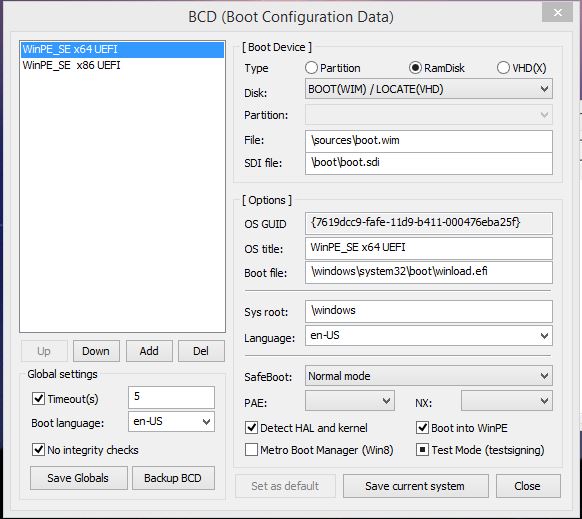
Task: Toggle the Timeout(s) checkbox
Action: tap(39, 399)
